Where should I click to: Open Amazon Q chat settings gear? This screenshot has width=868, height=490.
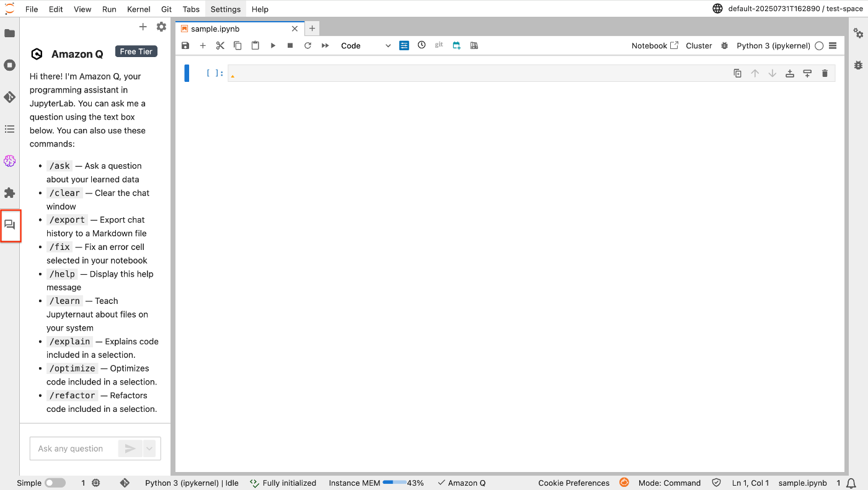point(161,27)
